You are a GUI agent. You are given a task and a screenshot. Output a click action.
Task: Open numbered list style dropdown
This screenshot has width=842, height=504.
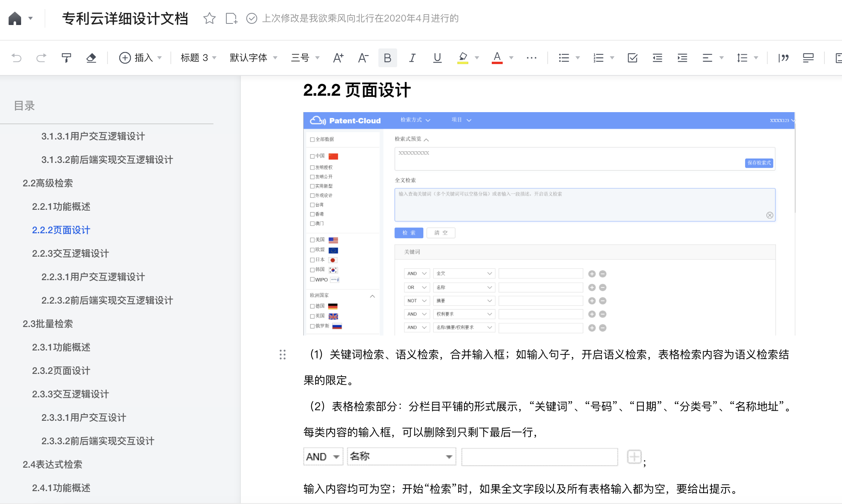click(x=612, y=58)
